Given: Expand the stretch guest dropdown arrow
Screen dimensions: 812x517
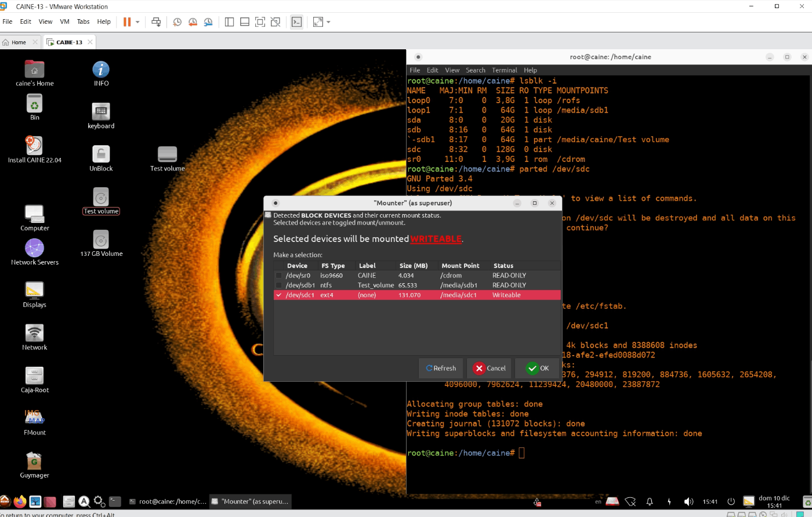Looking at the screenshot, I should (x=328, y=22).
